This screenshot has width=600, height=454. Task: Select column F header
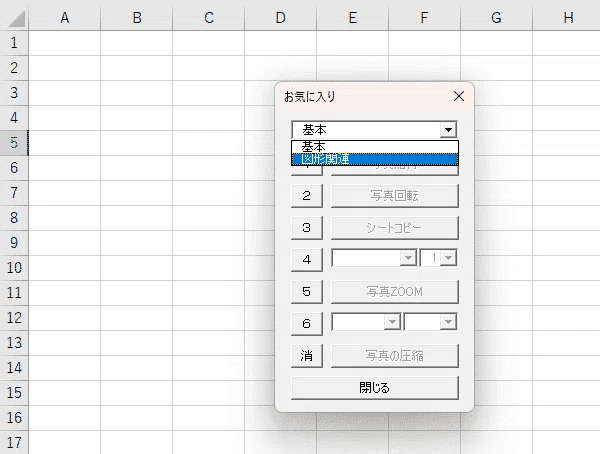coord(424,18)
